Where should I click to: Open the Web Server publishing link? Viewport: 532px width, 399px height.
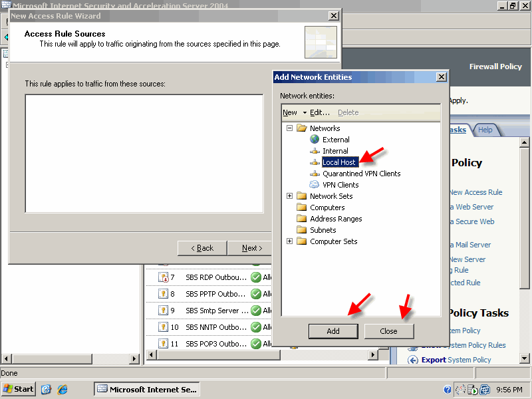pyautogui.click(x=472, y=207)
